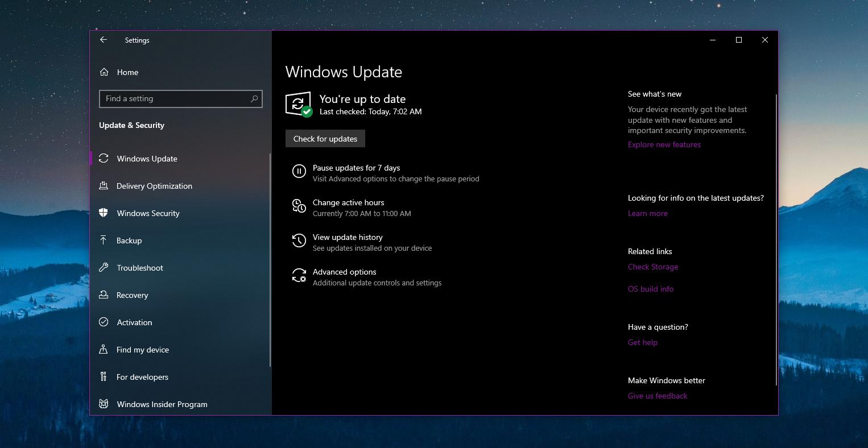This screenshot has width=868, height=448.
Task: Select Recovery in the sidebar
Action: (x=132, y=295)
